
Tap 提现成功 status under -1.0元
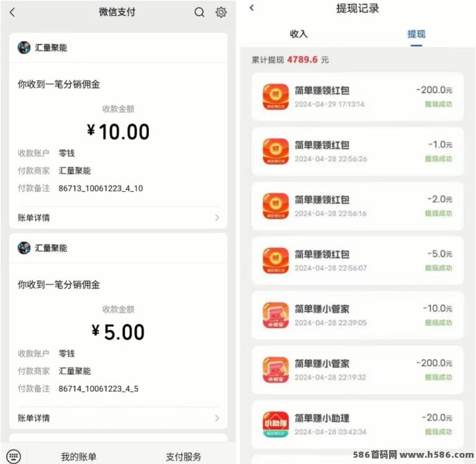[x=439, y=159]
